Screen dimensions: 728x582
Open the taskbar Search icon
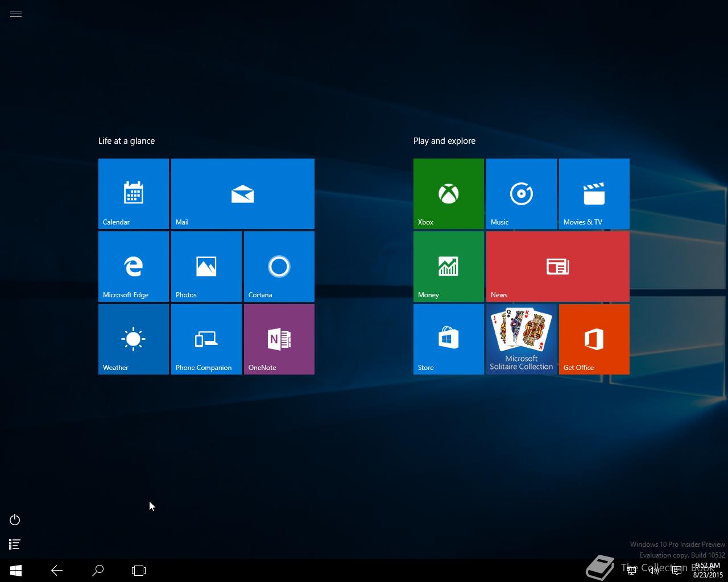pyautogui.click(x=98, y=571)
